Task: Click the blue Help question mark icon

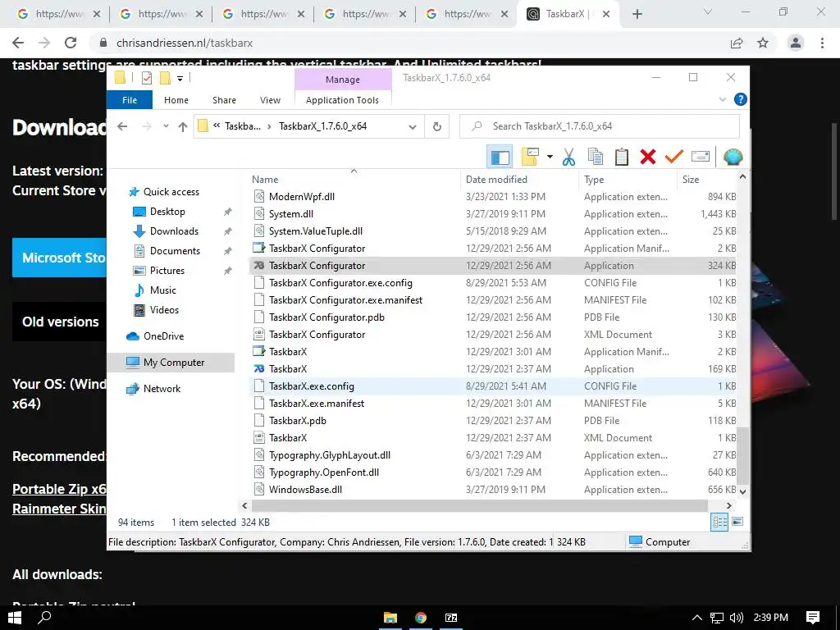Action: [x=741, y=99]
